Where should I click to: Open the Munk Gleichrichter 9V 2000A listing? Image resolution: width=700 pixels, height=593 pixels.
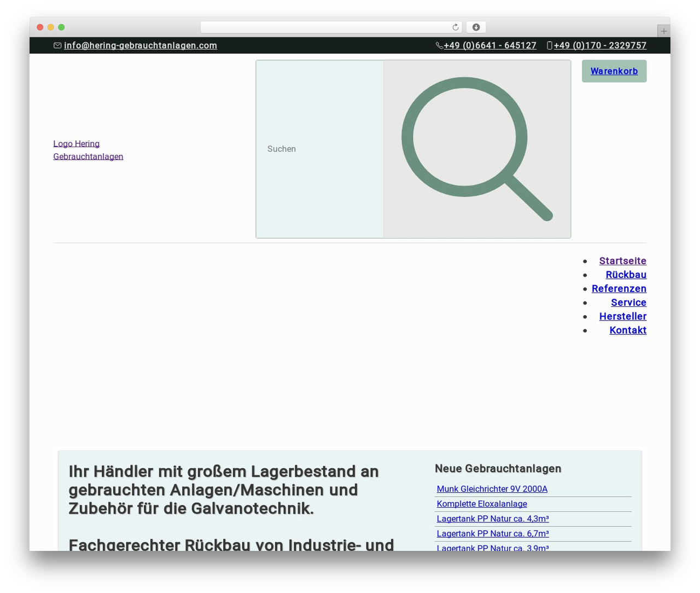tap(492, 489)
